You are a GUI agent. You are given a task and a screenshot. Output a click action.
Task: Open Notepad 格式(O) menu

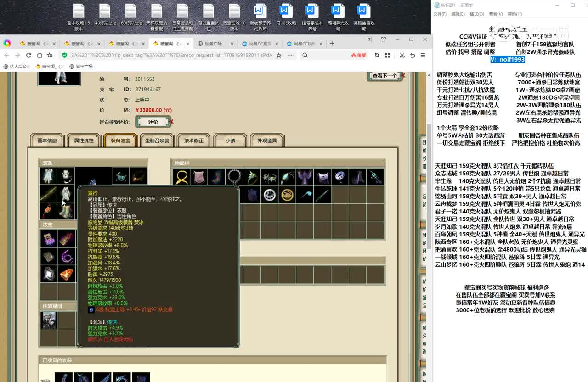(x=476, y=14)
